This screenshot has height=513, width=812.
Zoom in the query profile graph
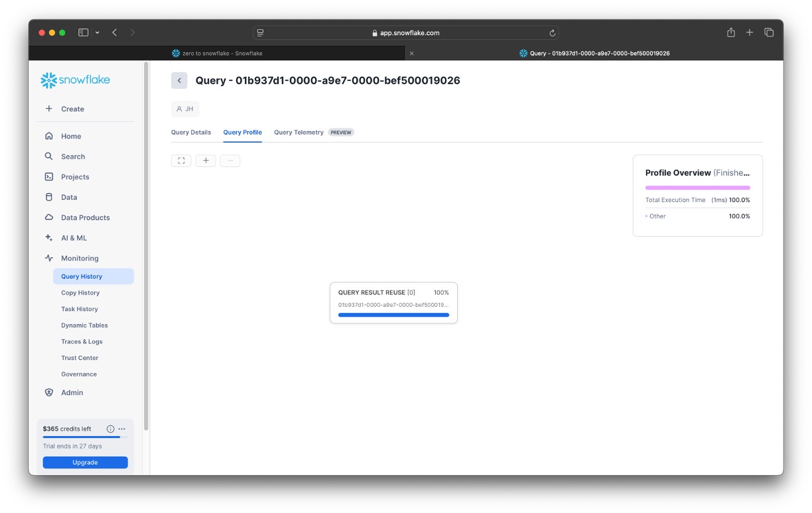206,160
